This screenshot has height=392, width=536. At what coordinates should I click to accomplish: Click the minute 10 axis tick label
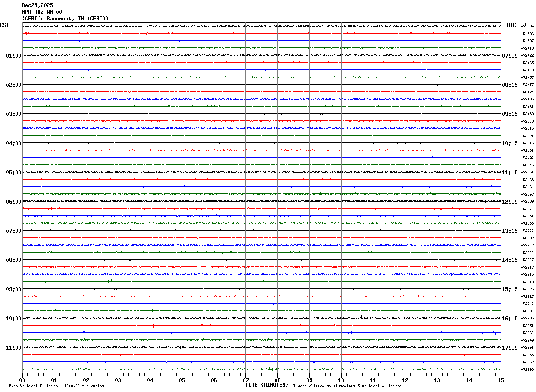point(341,380)
